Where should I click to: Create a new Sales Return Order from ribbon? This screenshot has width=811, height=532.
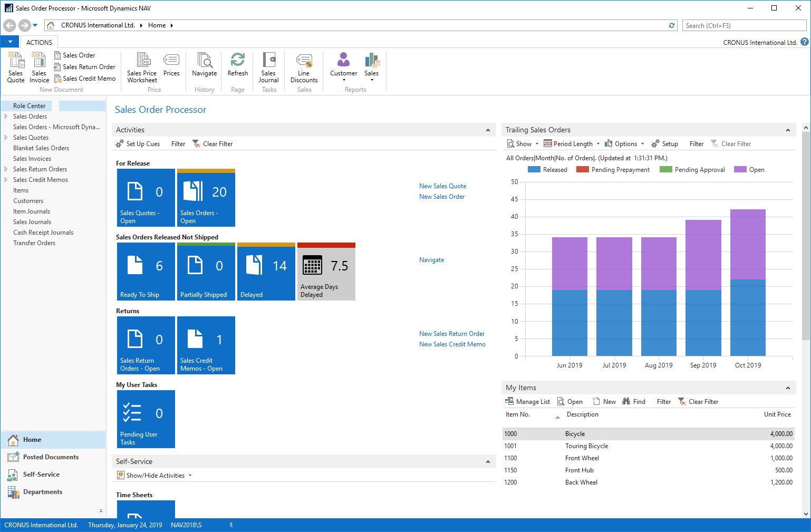[84, 67]
